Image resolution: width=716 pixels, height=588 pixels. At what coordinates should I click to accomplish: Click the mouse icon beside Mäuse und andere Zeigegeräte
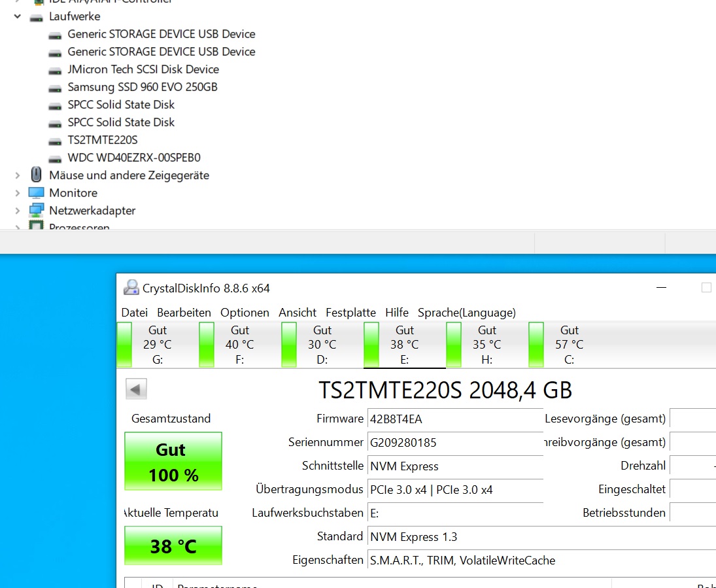pyautogui.click(x=36, y=175)
